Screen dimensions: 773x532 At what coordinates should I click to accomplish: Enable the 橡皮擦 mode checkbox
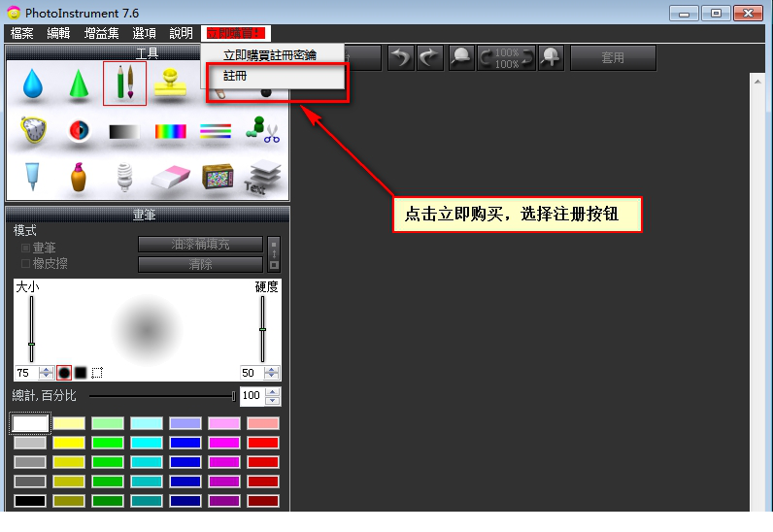[25, 263]
